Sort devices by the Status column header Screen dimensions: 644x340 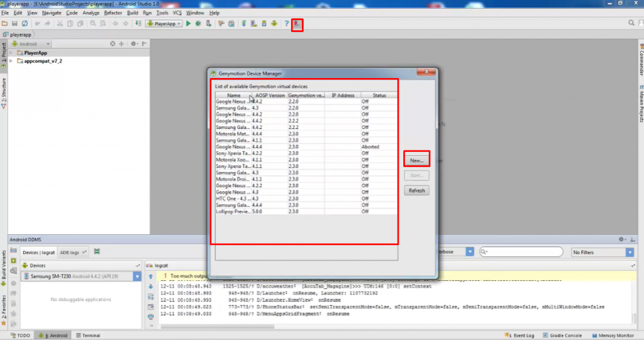[379, 95]
